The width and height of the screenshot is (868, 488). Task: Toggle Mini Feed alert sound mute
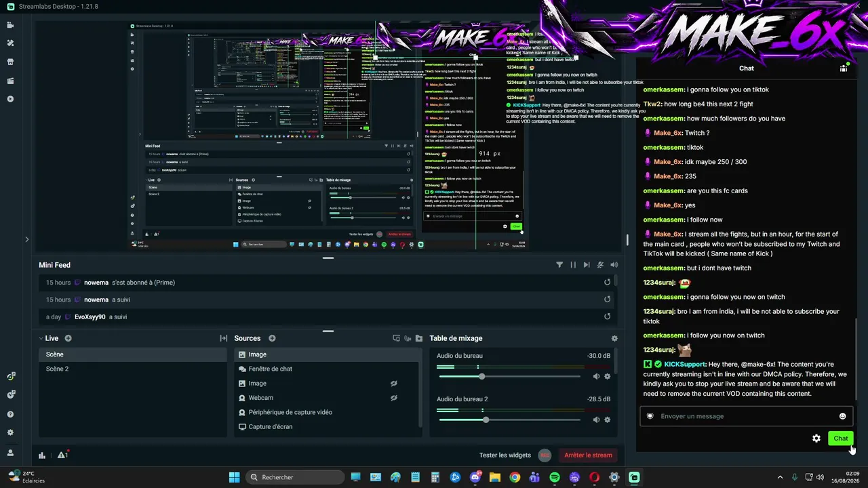pos(614,265)
